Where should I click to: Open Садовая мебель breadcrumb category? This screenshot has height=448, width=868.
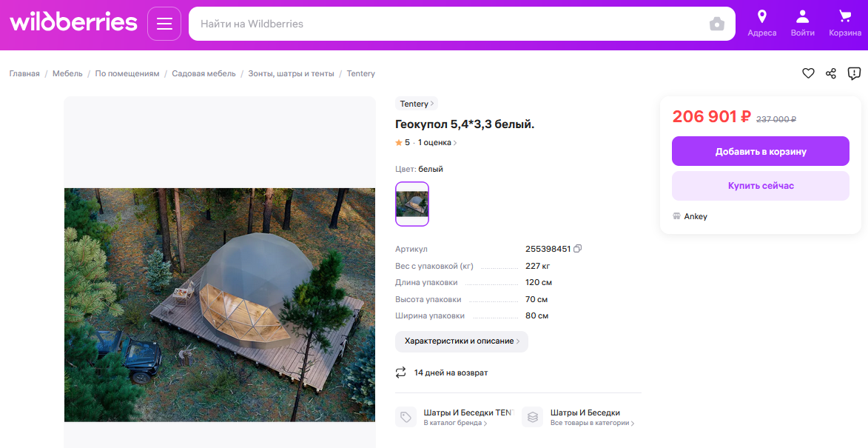point(203,73)
